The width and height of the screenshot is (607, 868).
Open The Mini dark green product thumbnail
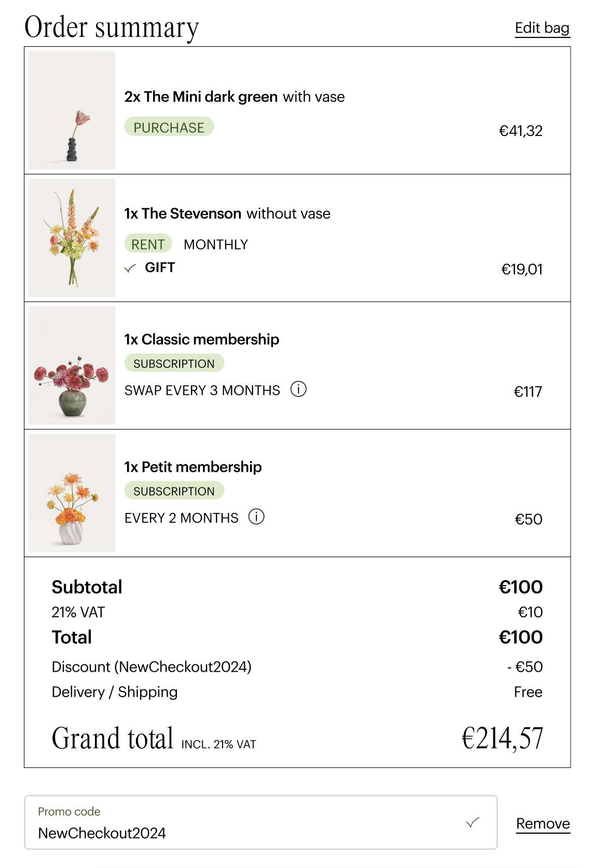pos(72,110)
